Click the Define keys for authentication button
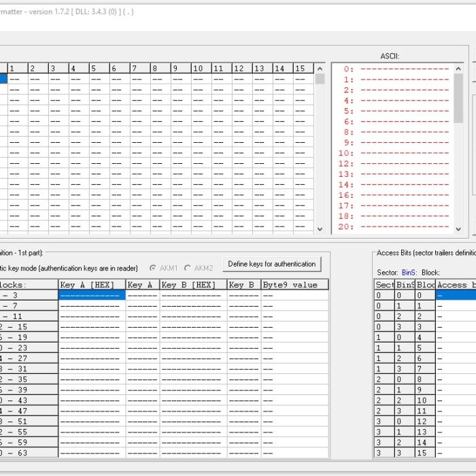 (x=272, y=264)
